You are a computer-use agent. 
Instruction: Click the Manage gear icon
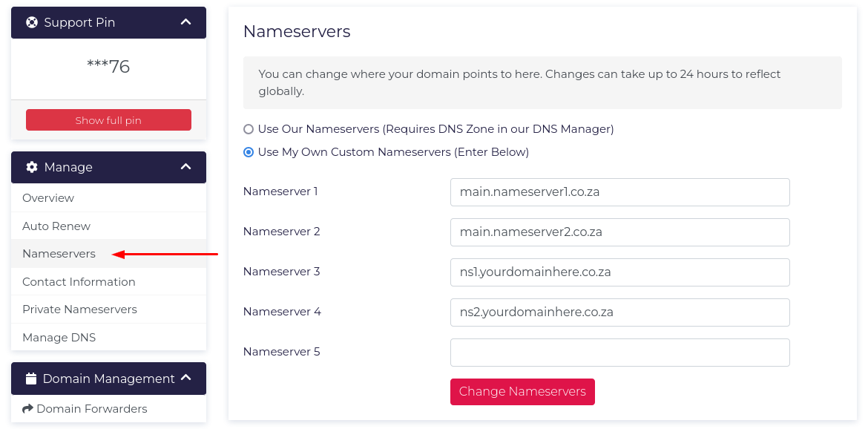coord(32,167)
